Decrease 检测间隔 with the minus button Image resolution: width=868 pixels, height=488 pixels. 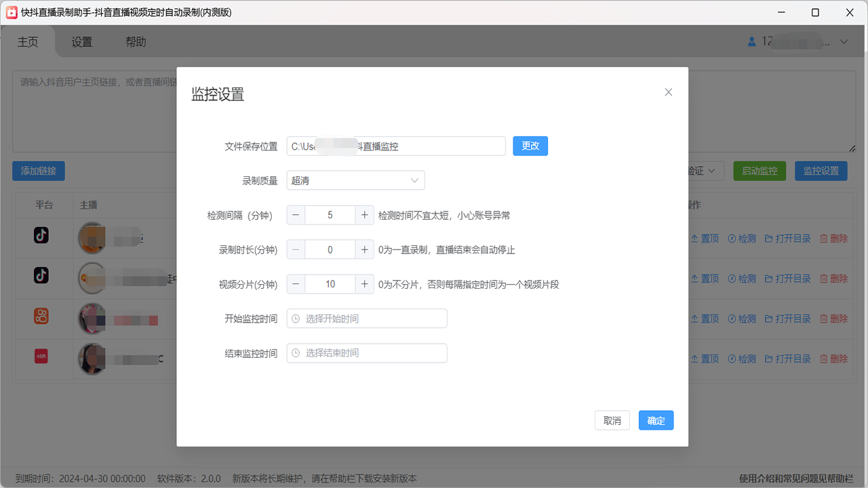(296, 215)
